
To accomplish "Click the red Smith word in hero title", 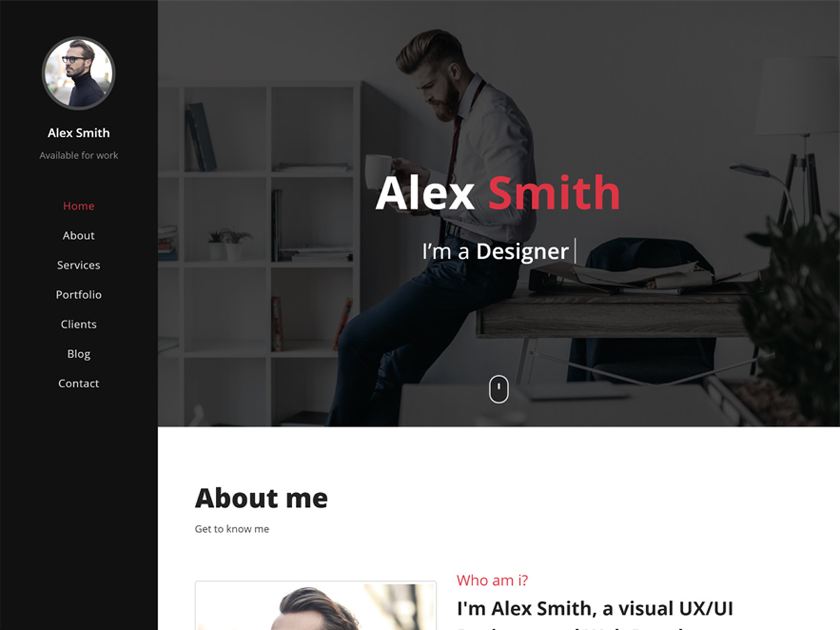I will coord(554,193).
